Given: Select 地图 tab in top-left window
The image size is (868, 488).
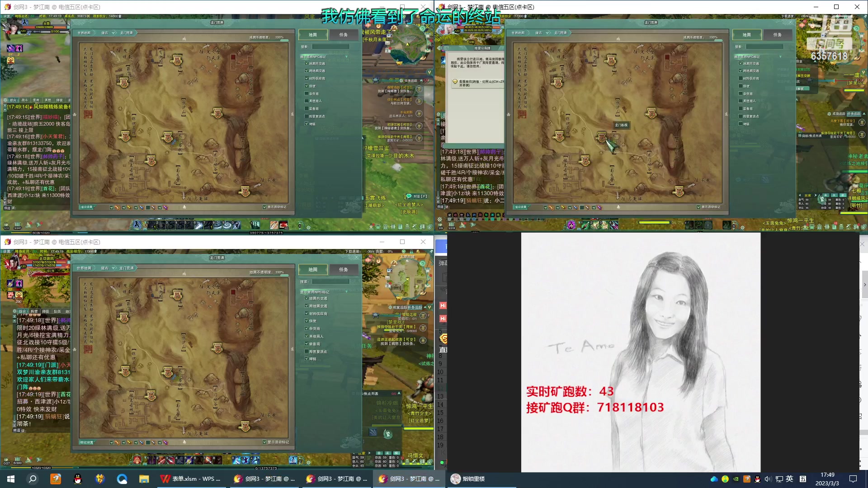Looking at the screenshot, I should 313,35.
